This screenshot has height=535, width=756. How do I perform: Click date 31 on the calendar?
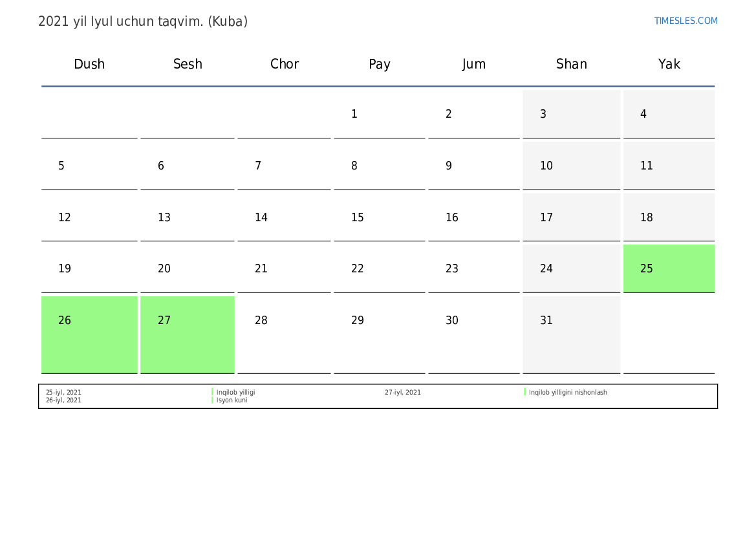571,335
